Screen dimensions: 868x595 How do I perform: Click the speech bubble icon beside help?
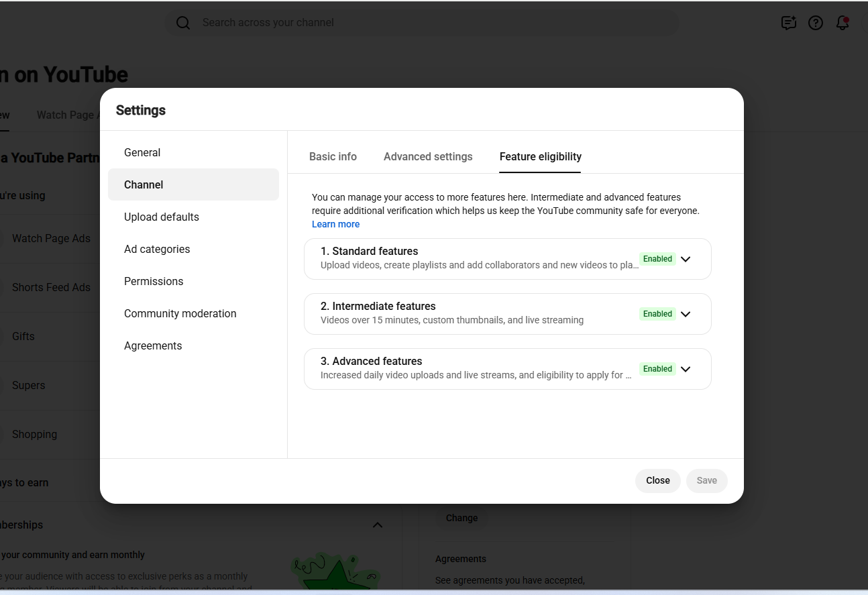pos(789,23)
